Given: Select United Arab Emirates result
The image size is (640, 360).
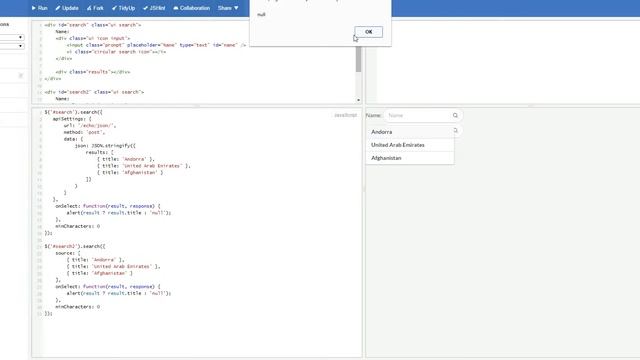Looking at the screenshot, I should [410, 145].
